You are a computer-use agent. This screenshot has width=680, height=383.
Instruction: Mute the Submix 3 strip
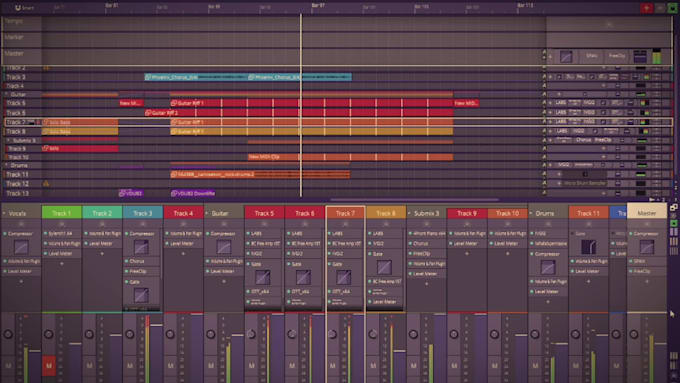(413, 366)
